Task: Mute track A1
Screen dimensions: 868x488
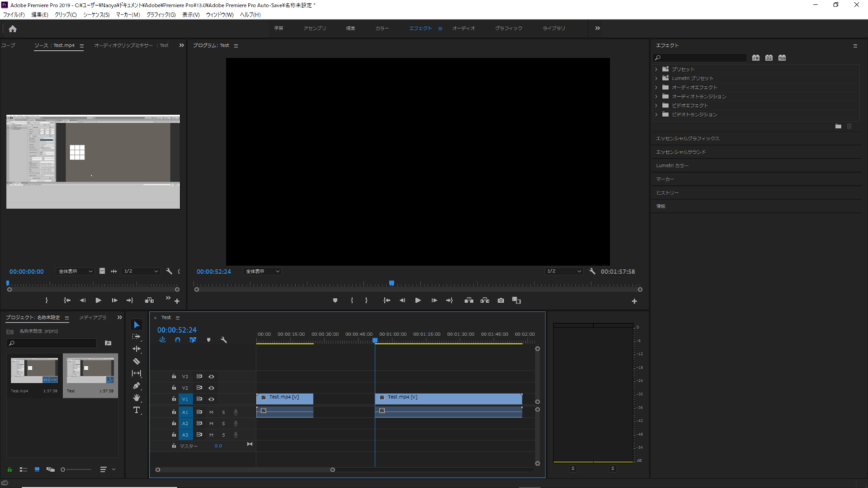Action: (x=211, y=412)
